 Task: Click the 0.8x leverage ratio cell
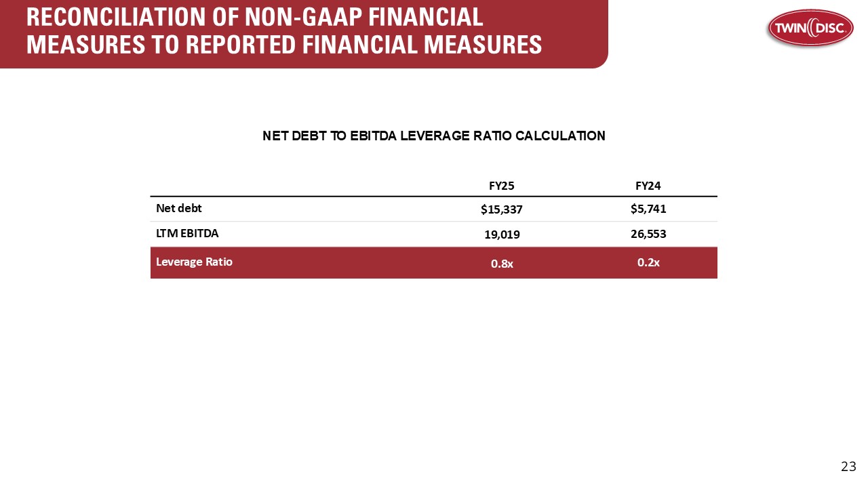[x=502, y=264]
